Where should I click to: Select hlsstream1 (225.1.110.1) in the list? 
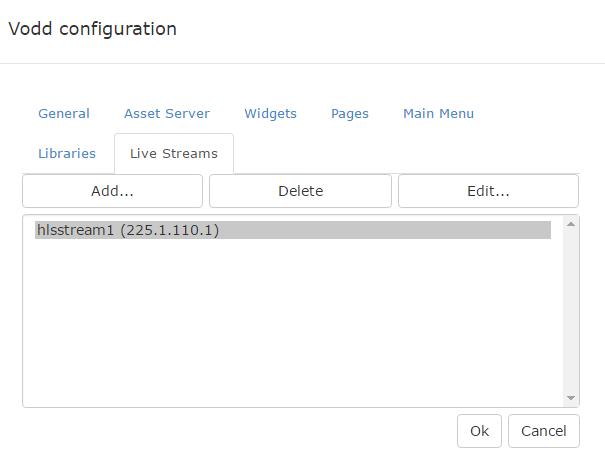click(x=293, y=230)
